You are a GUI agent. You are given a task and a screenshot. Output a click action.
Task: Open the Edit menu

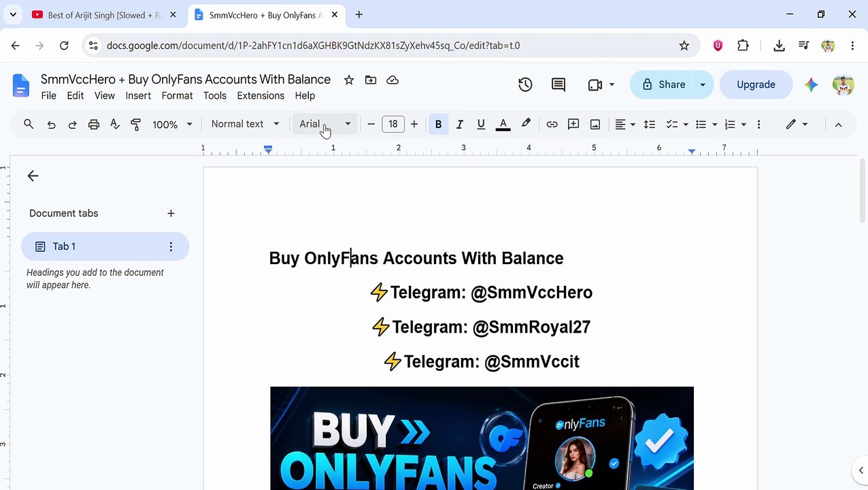(x=76, y=96)
